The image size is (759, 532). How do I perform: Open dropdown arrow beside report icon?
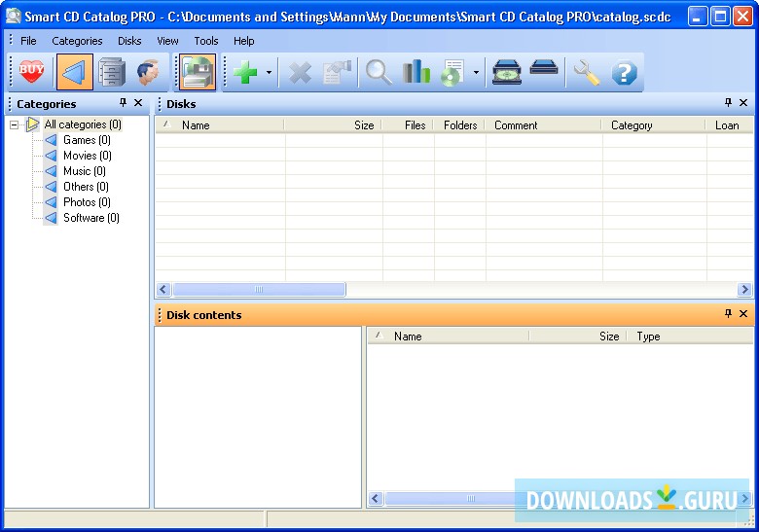pos(476,73)
